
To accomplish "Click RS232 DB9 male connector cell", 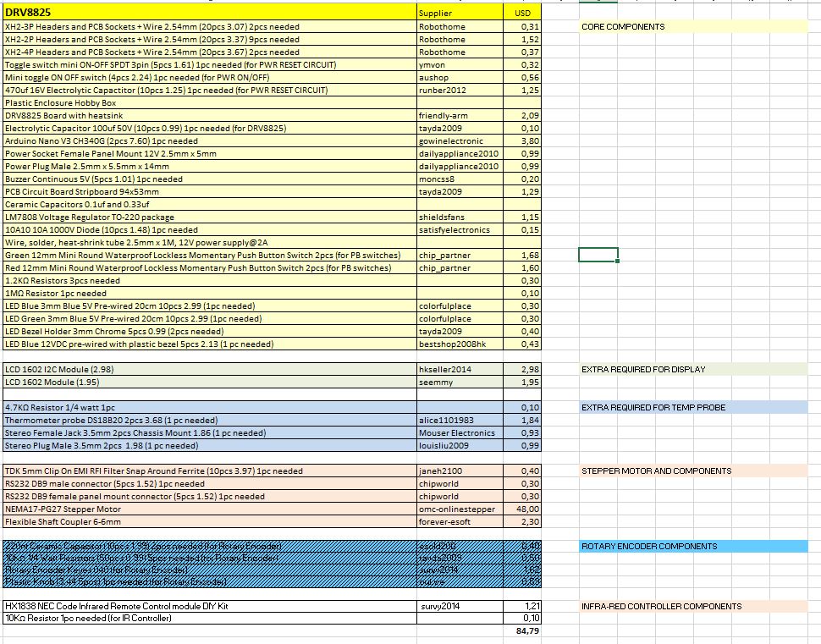I will click(210, 484).
